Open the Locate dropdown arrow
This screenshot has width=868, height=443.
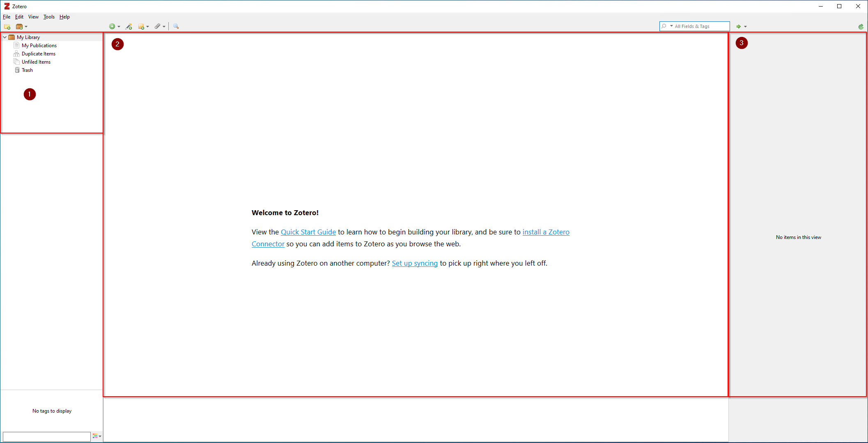pyautogui.click(x=745, y=27)
